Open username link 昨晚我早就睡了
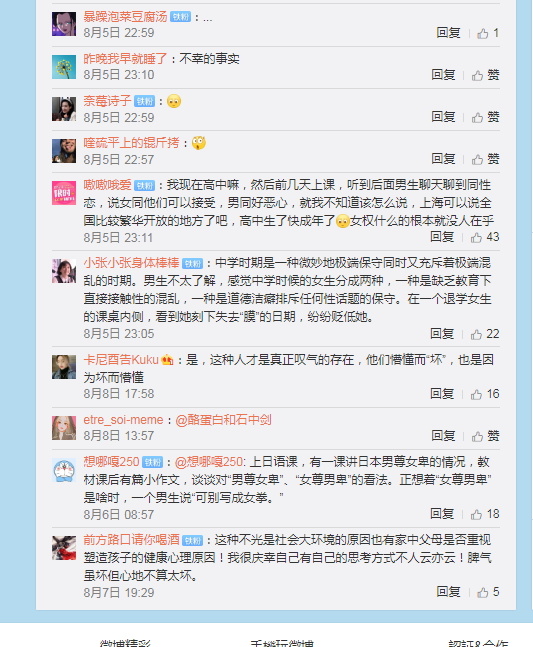Screen dimensions: 533x647 coord(125,59)
